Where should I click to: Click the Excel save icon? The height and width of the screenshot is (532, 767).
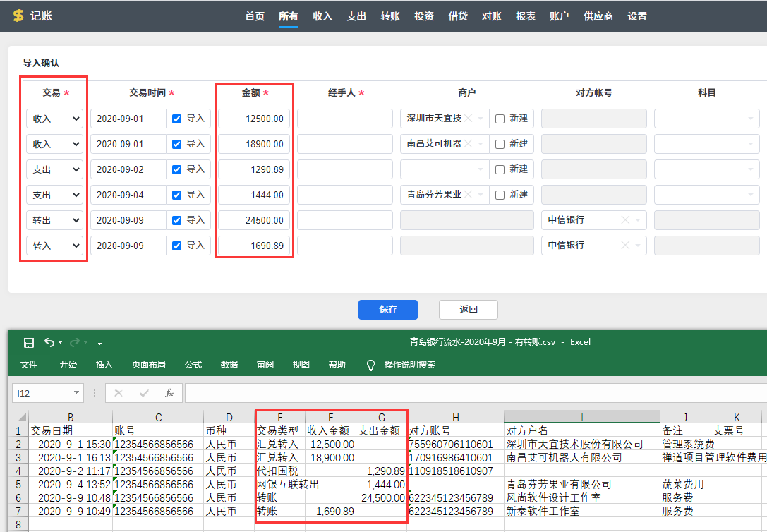point(29,342)
